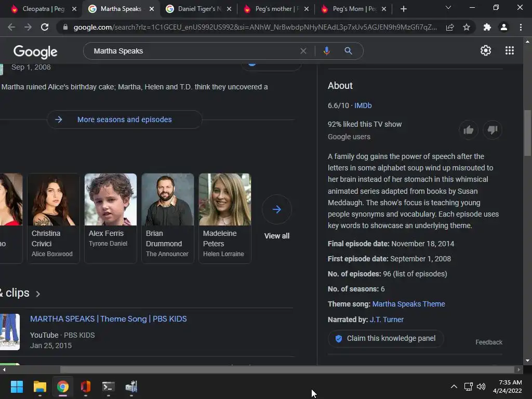Open the volume control in system tray
The height and width of the screenshot is (399, 532).
tap(481, 387)
